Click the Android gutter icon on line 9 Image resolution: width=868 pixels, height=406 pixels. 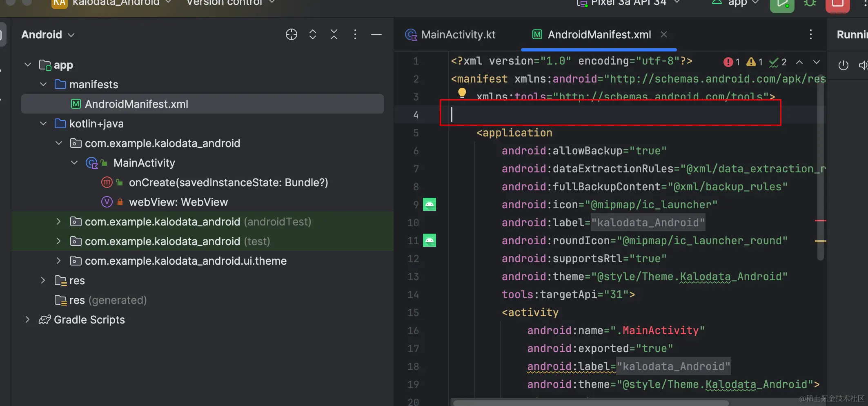click(x=430, y=204)
